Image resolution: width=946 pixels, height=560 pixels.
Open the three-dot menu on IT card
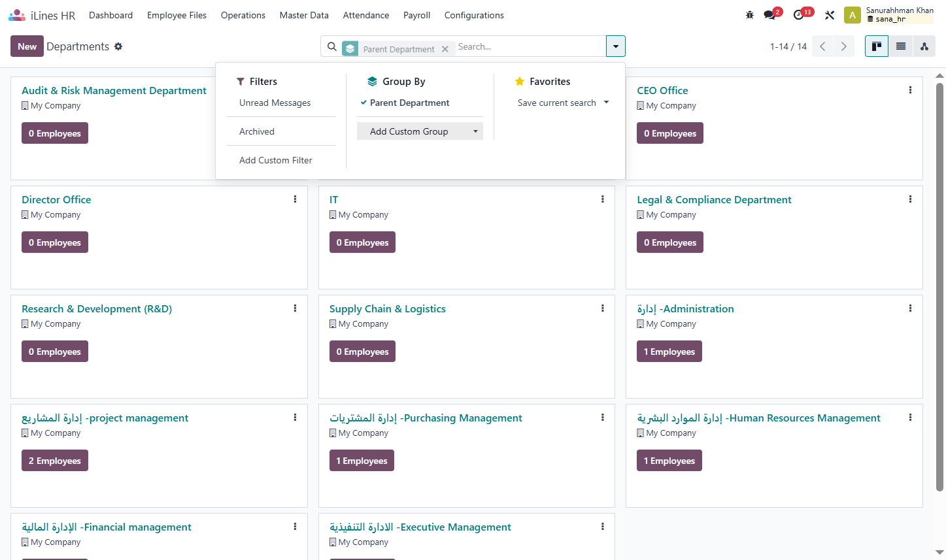603,199
